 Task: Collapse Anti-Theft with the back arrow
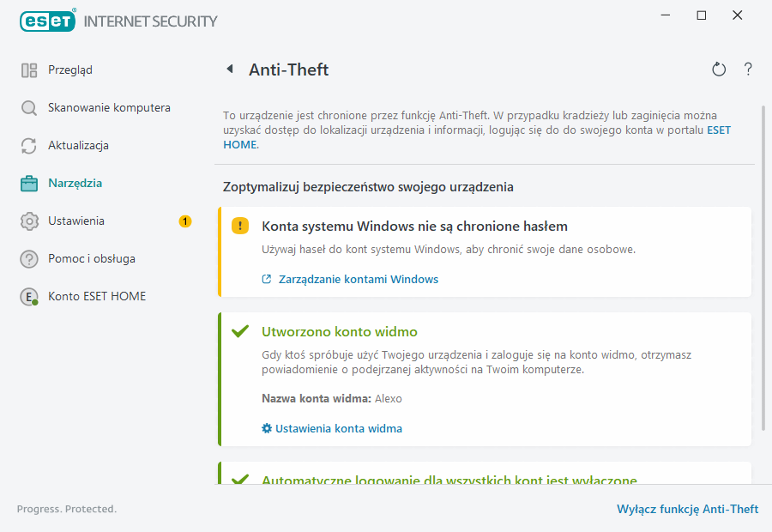tap(229, 70)
